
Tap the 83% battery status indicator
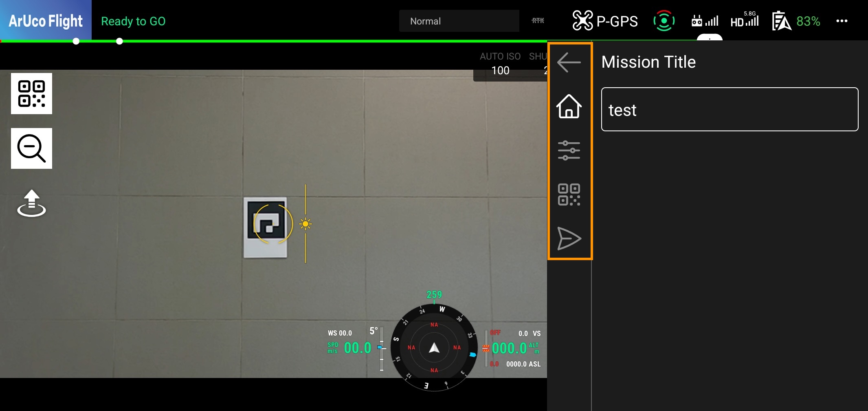point(796,22)
